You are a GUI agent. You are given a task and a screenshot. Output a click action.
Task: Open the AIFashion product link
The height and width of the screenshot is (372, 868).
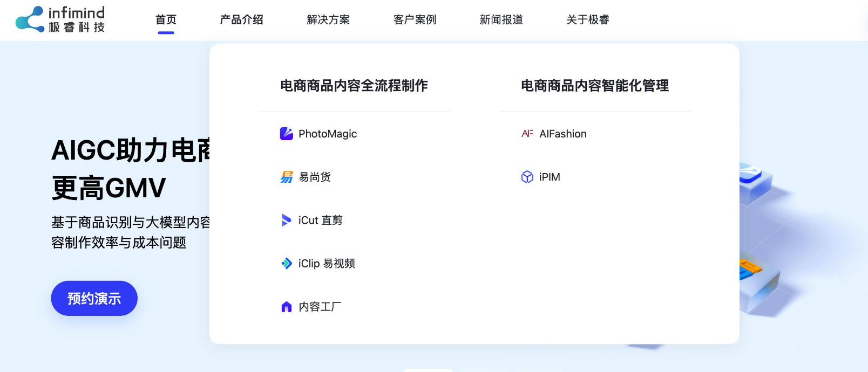tap(563, 134)
